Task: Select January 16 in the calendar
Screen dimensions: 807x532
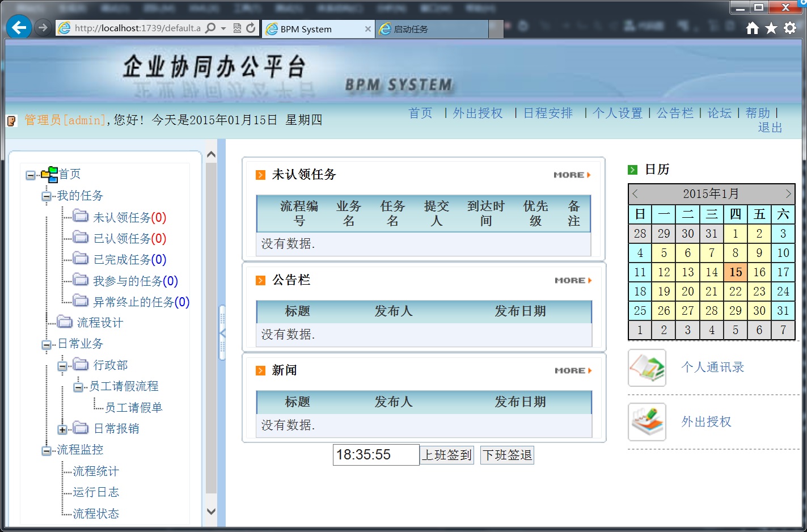Action: point(759,272)
